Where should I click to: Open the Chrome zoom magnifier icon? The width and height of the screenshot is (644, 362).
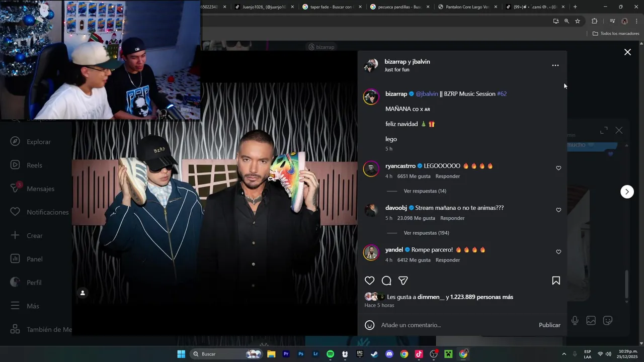coord(567,21)
